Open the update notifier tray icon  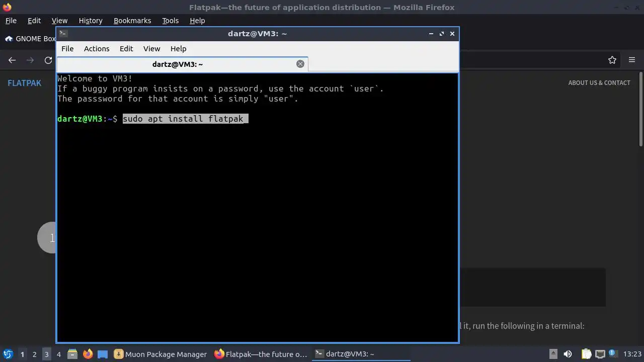pyautogui.click(x=613, y=353)
